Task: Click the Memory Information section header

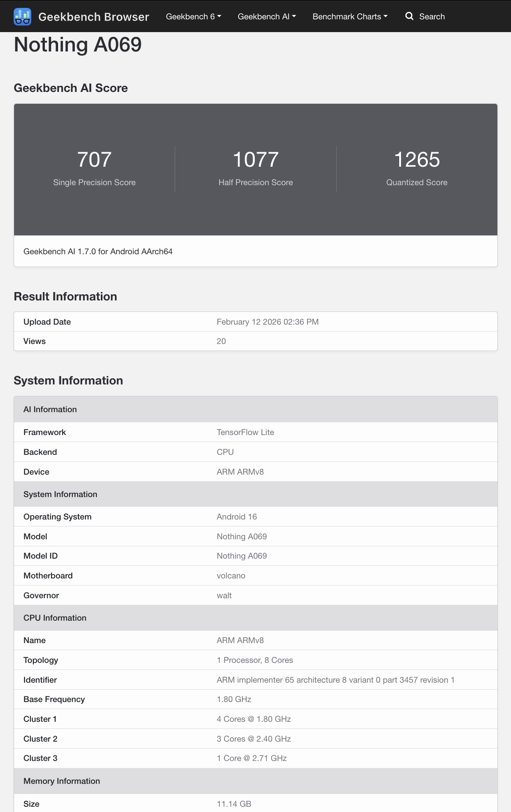Action: coord(256,781)
